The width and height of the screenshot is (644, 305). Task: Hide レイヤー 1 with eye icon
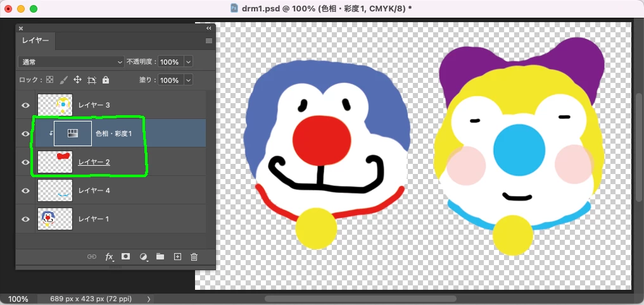pyautogui.click(x=25, y=219)
